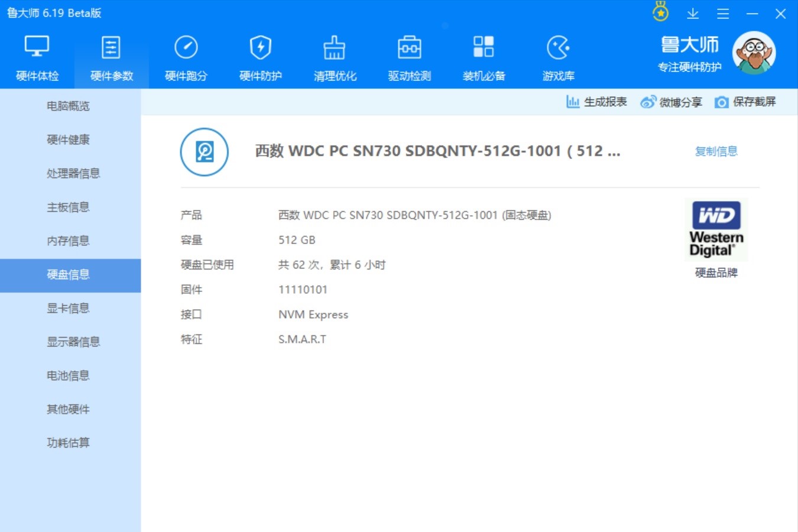Image resolution: width=798 pixels, height=532 pixels.
Task: Click the 鲁大师 6.19 Beta版 window title
Action: pos(54,13)
